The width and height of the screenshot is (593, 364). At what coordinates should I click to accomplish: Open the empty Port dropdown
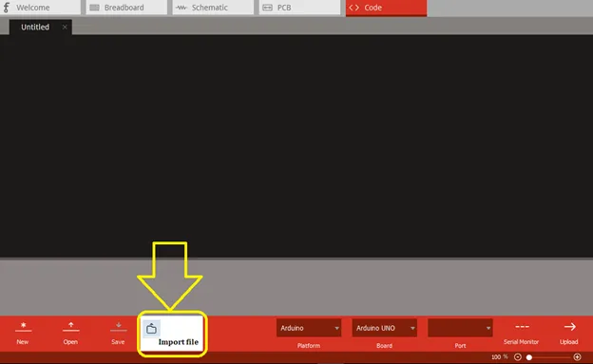pos(460,328)
